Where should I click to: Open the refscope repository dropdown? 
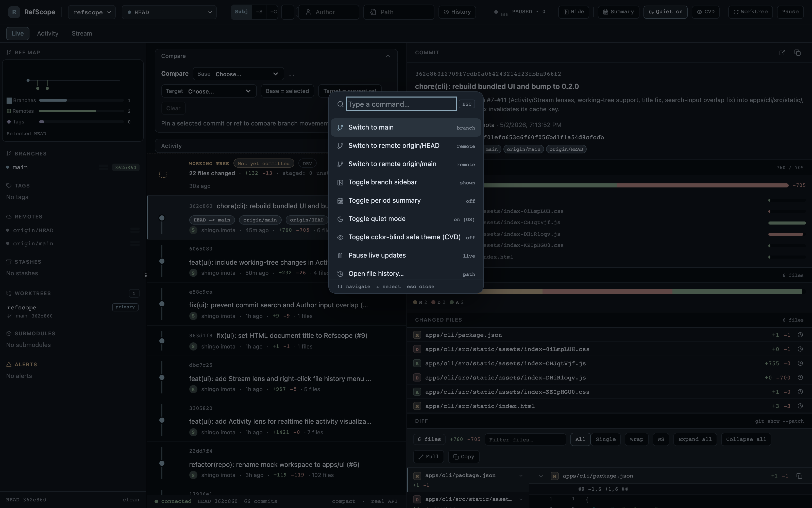[x=92, y=12]
